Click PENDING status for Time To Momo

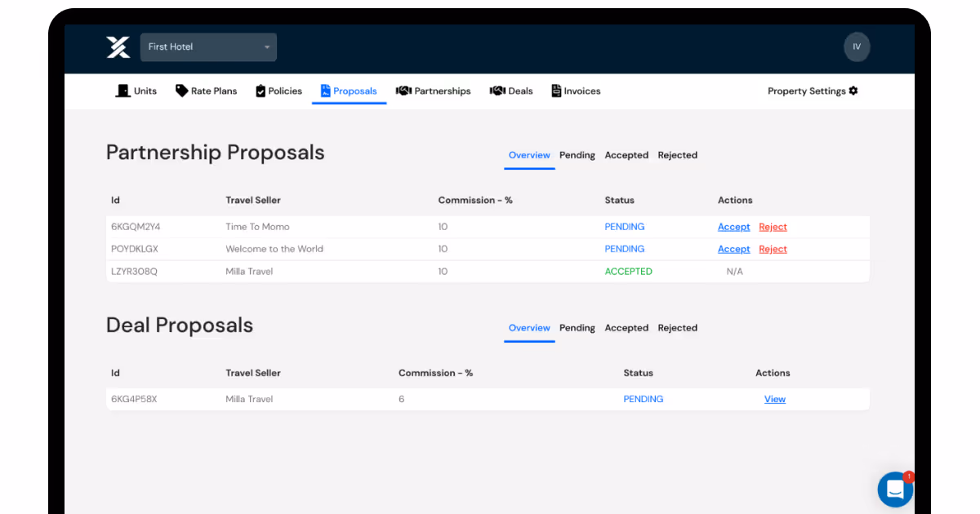point(625,227)
